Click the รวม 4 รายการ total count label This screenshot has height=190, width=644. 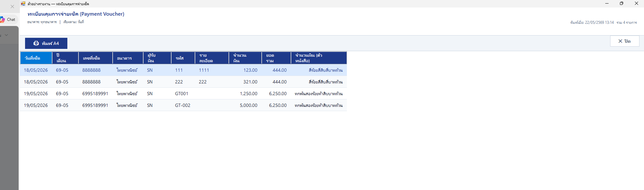coord(627,22)
